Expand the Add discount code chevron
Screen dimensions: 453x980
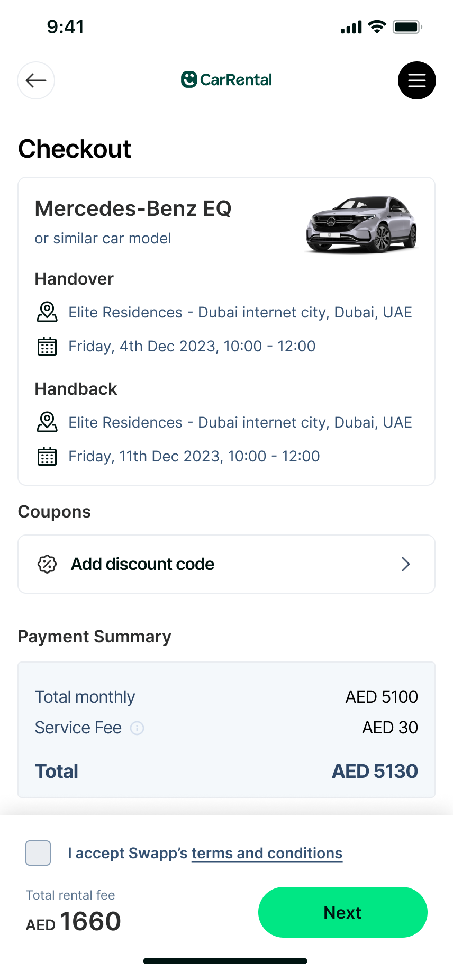point(406,564)
